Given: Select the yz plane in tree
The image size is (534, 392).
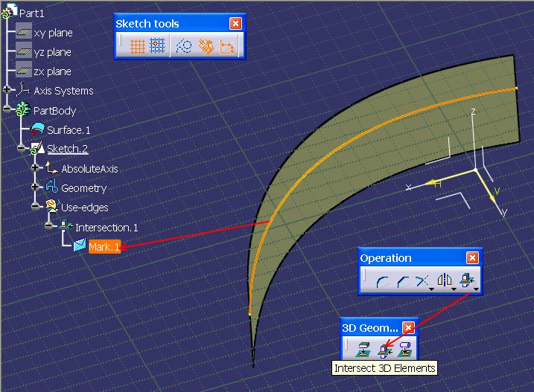Looking at the screenshot, I should click(52, 52).
